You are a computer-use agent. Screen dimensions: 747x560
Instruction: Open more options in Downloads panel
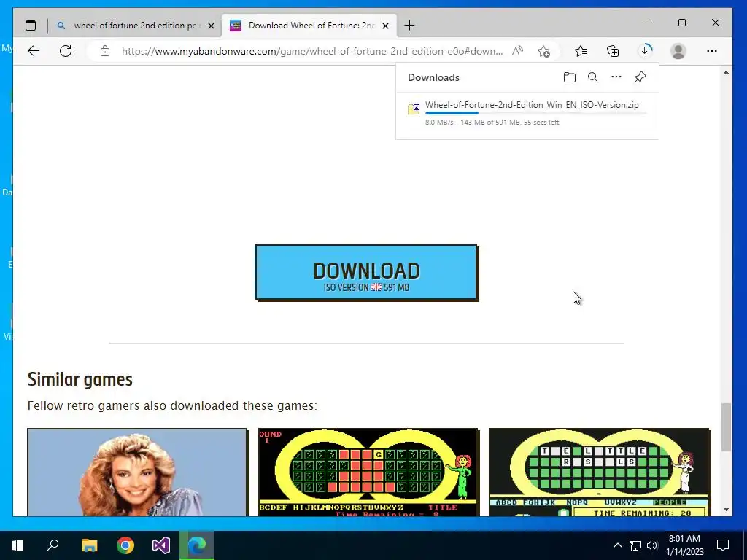616,77
